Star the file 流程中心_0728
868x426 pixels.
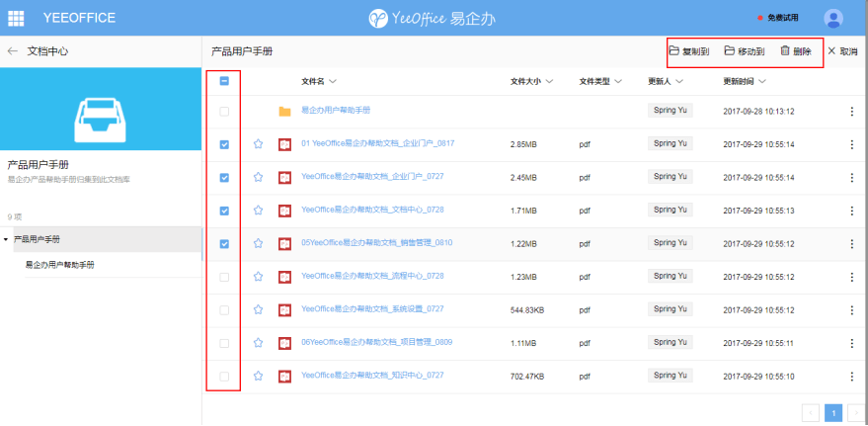pos(258,277)
